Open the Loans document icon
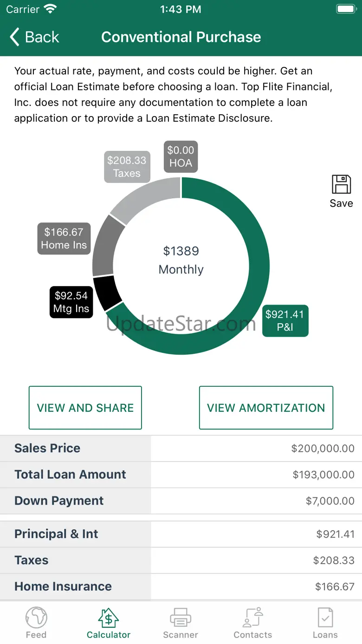Viewport: 362px width, 644px height. (x=325, y=618)
